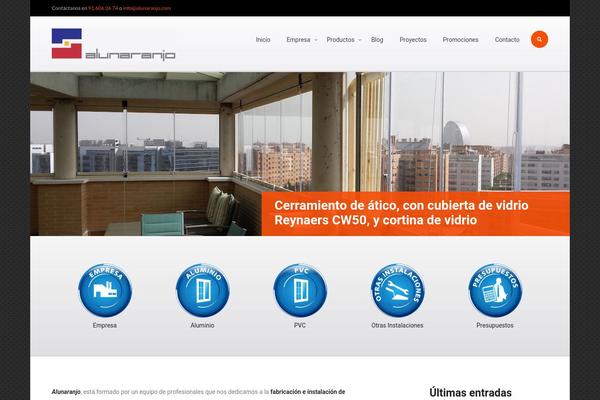The height and width of the screenshot is (400, 600).
Task: Open the Otras Instalaciones round icon
Action: tap(398, 290)
